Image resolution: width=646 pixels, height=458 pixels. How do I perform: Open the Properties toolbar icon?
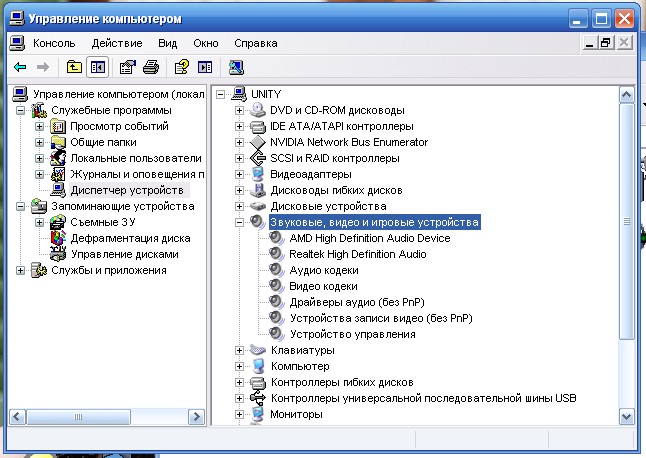click(127, 67)
